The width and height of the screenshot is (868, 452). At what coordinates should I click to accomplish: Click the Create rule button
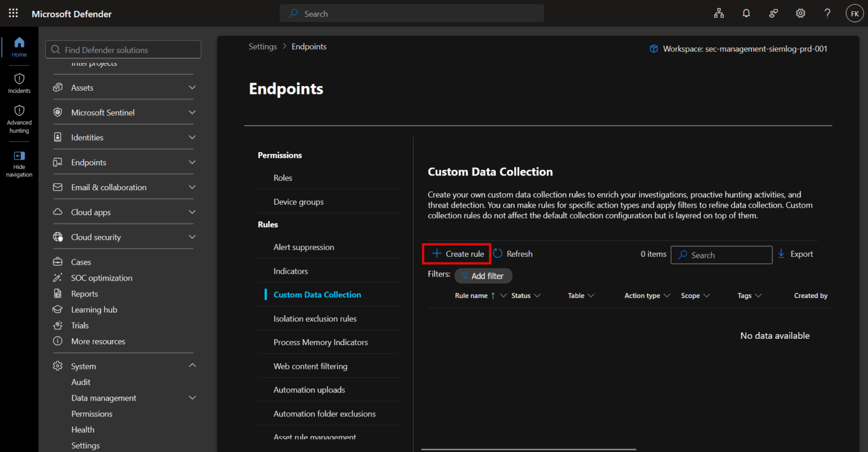(x=457, y=254)
